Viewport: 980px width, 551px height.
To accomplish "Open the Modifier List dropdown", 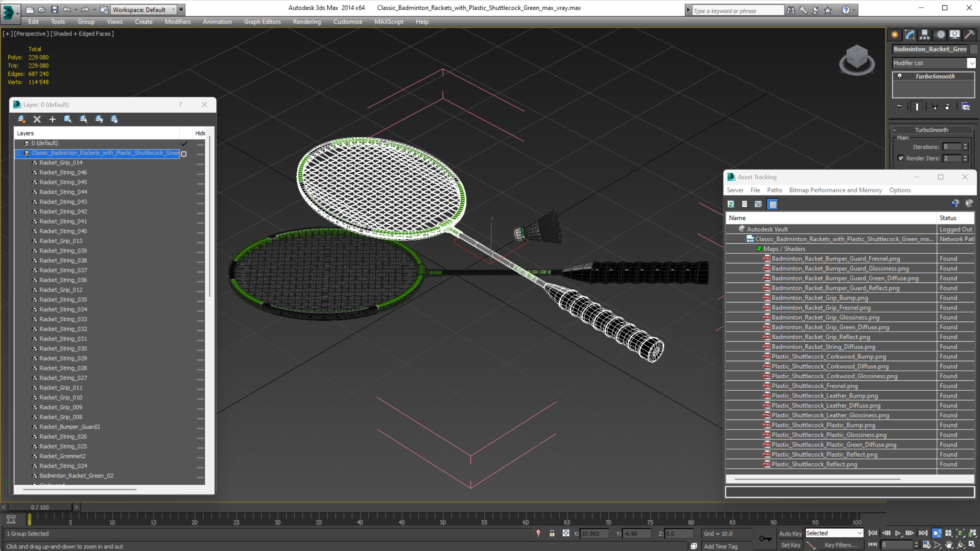I will [934, 63].
